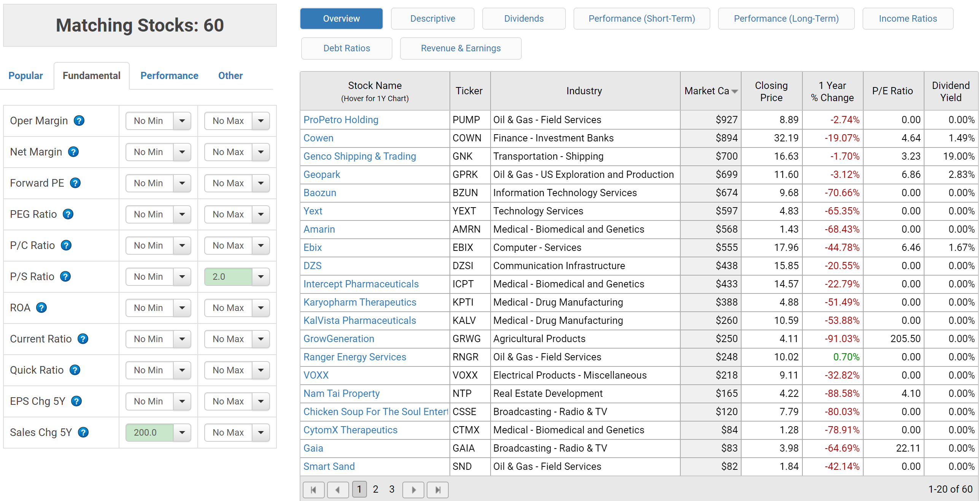
Task: Open EPS Chg 5Y No Max dropdown
Action: [x=261, y=401]
